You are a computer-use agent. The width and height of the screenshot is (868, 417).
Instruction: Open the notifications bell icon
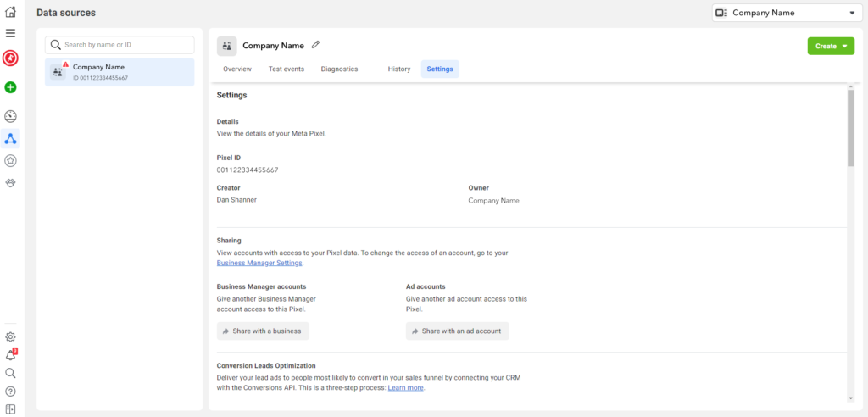11,355
